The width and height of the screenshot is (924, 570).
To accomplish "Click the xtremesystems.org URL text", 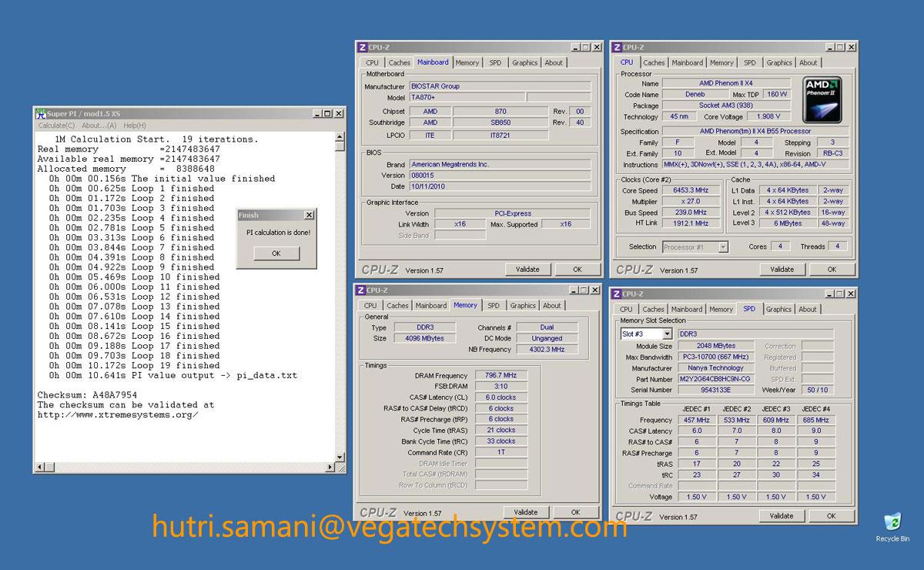I will [x=118, y=415].
